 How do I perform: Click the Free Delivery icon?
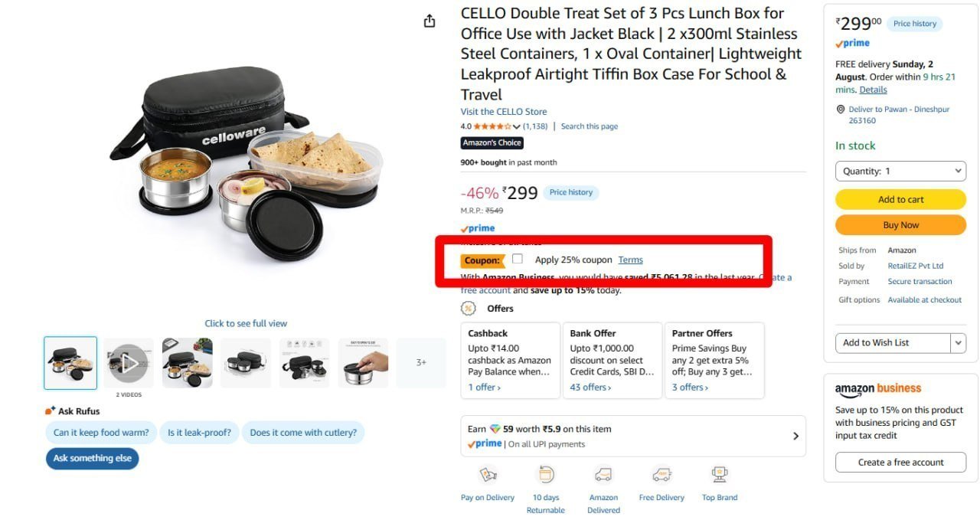click(661, 475)
